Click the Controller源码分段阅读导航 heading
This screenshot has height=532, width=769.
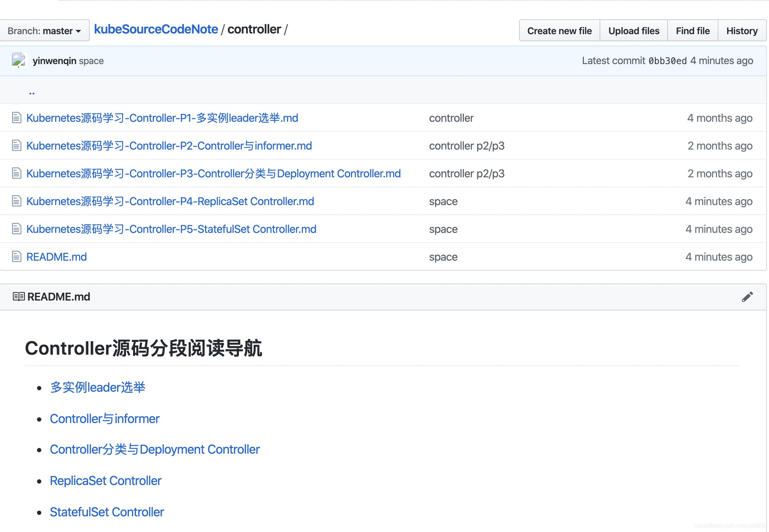click(x=143, y=348)
